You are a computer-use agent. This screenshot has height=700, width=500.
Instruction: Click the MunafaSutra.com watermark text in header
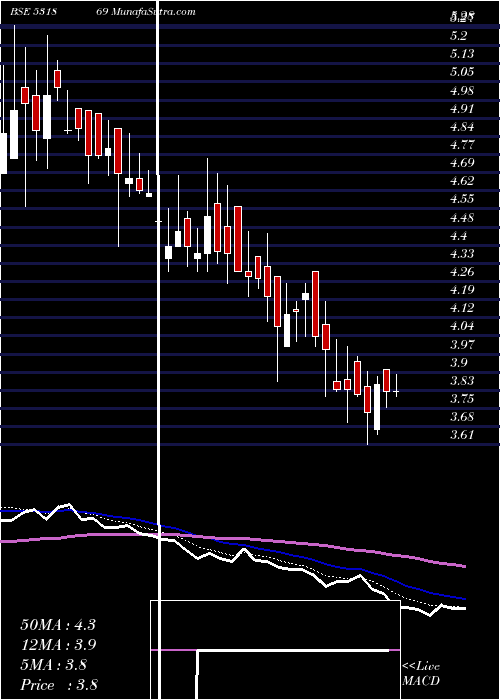pyautogui.click(x=152, y=12)
